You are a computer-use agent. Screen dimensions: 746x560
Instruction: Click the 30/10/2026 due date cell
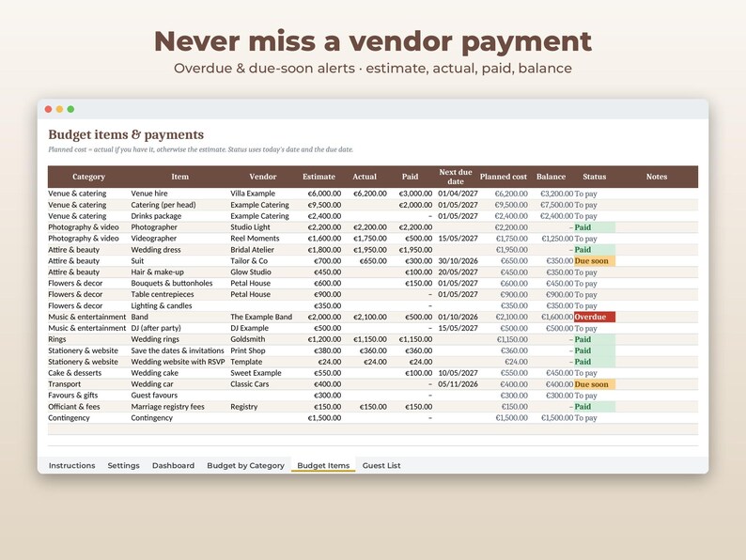pos(458,260)
